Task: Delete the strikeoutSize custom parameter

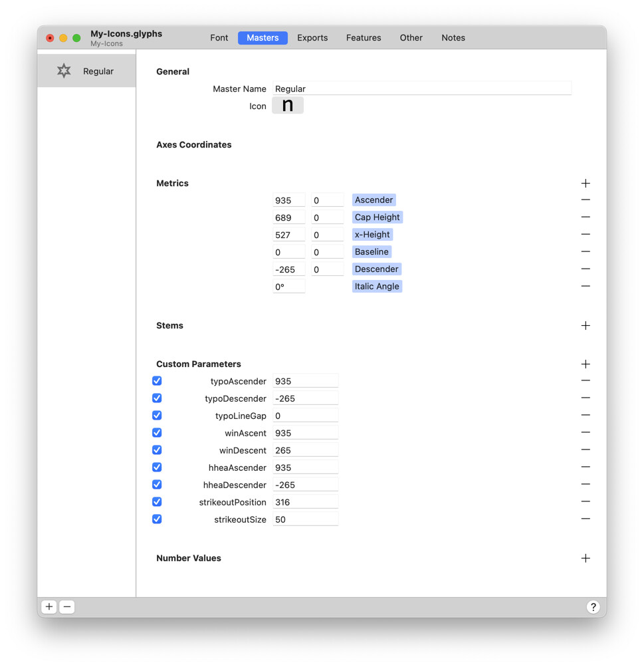Action: [x=586, y=519]
